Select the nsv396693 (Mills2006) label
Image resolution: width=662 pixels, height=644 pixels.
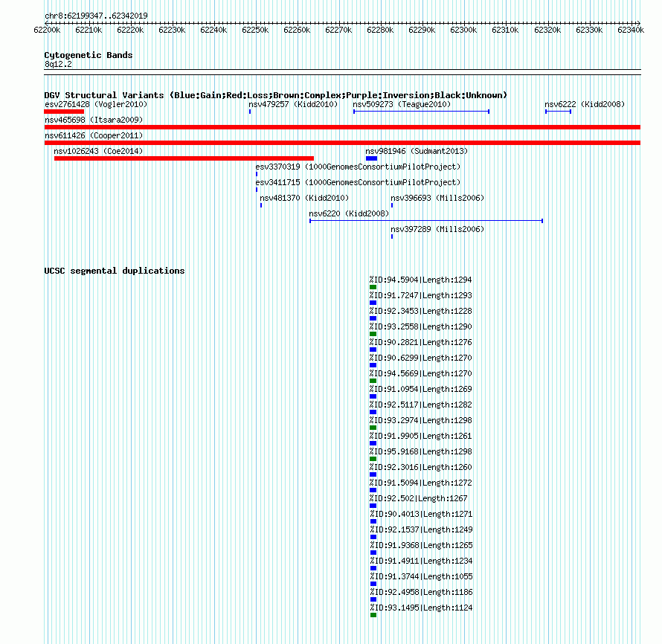tap(437, 198)
